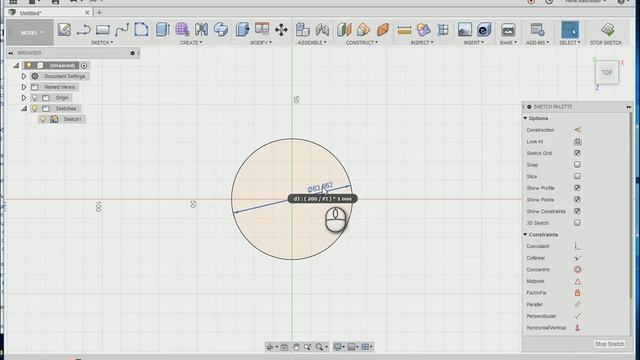Click the New Component icon in Assemble

click(302, 30)
